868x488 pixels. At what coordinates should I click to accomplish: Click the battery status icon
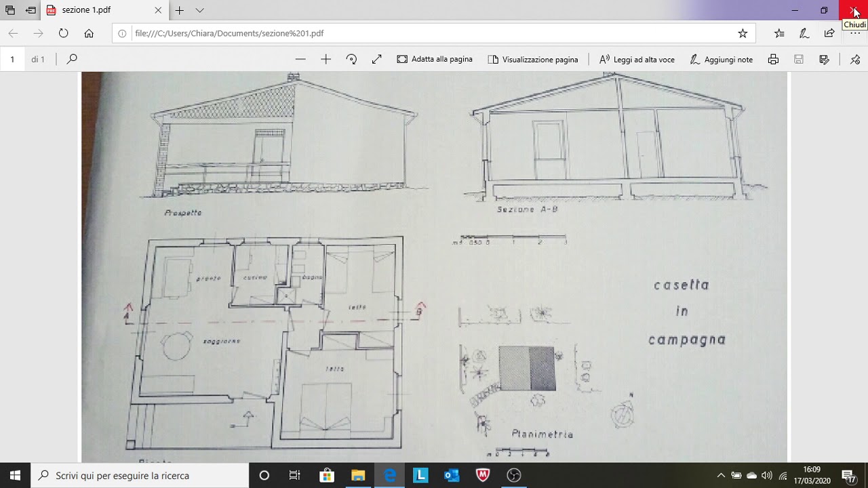736,475
